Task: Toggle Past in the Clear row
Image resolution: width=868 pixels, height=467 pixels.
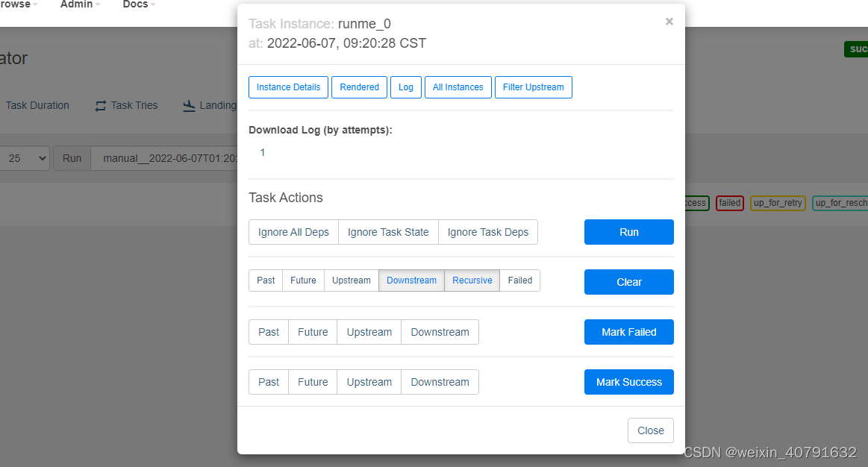Action: (x=266, y=280)
